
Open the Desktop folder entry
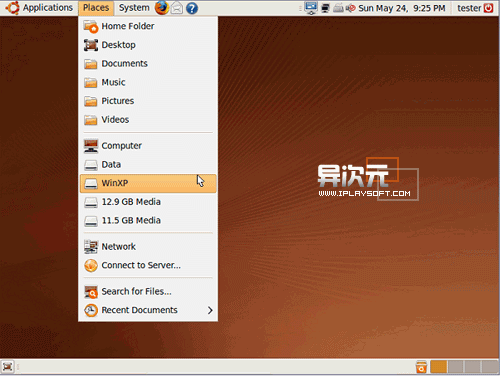pos(148,45)
